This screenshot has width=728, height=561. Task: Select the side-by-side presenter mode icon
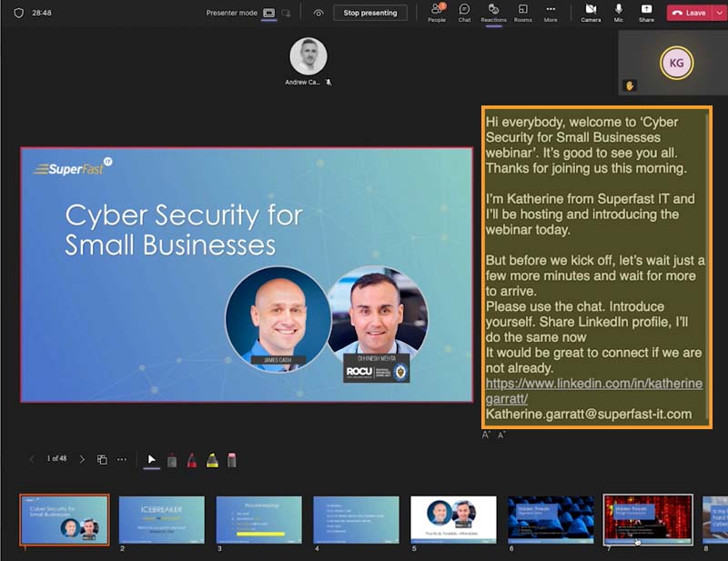coord(286,13)
